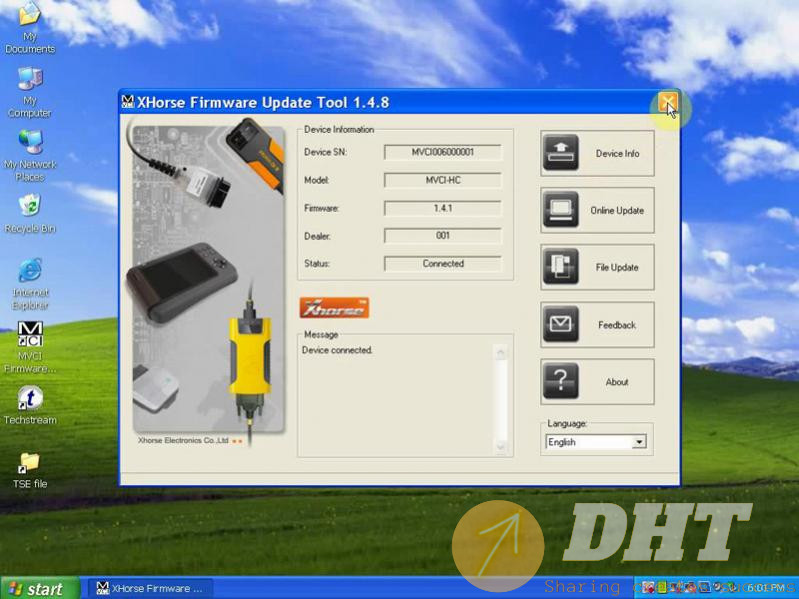Screen dimensions: 799x599
Task: Click the Online Update button label
Action: [617, 210]
